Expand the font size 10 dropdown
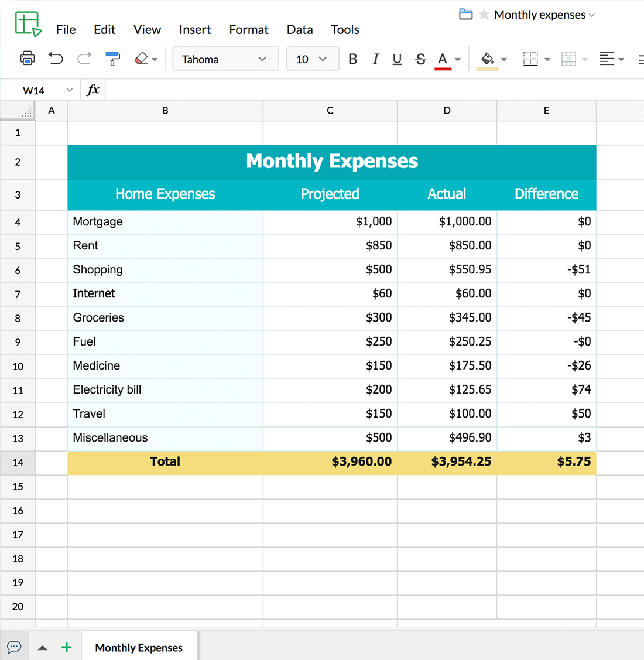644x660 pixels. coord(312,59)
